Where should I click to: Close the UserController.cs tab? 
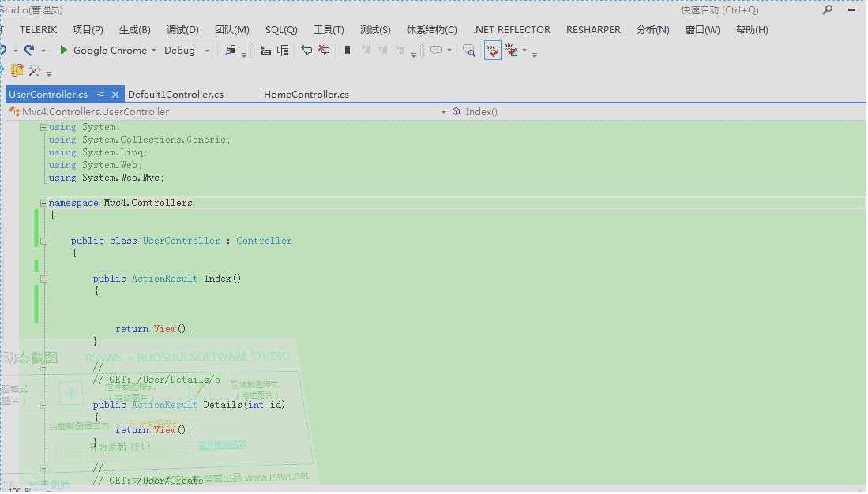pos(115,95)
